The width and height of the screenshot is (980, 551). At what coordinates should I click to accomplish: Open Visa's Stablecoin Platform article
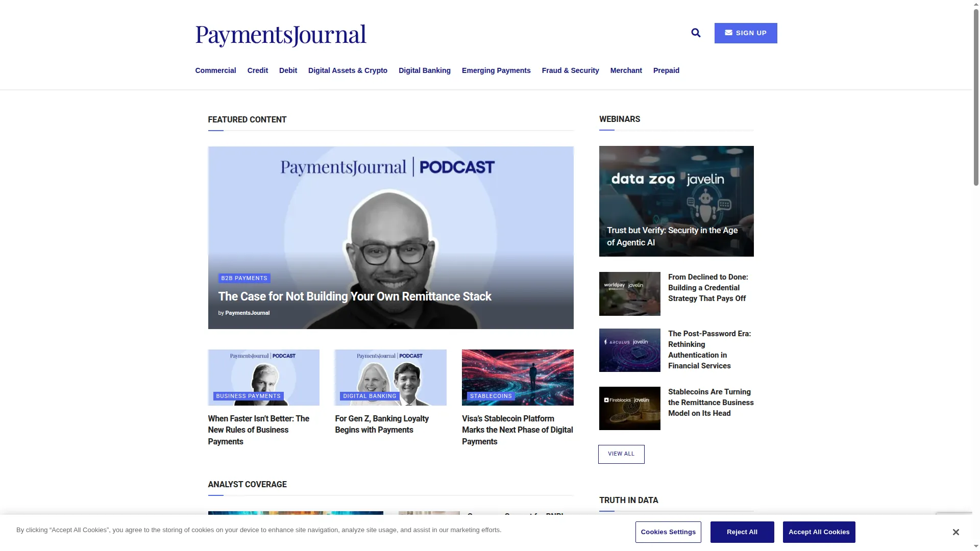click(518, 430)
